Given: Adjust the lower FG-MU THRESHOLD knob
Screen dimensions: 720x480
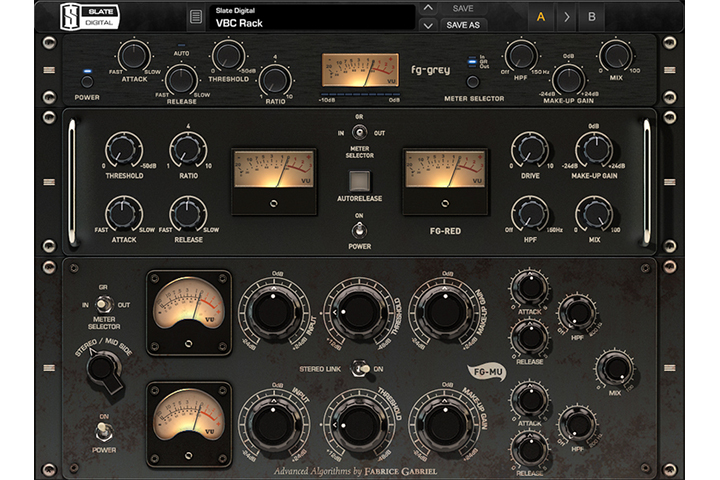Looking at the screenshot, I should 359,424.
